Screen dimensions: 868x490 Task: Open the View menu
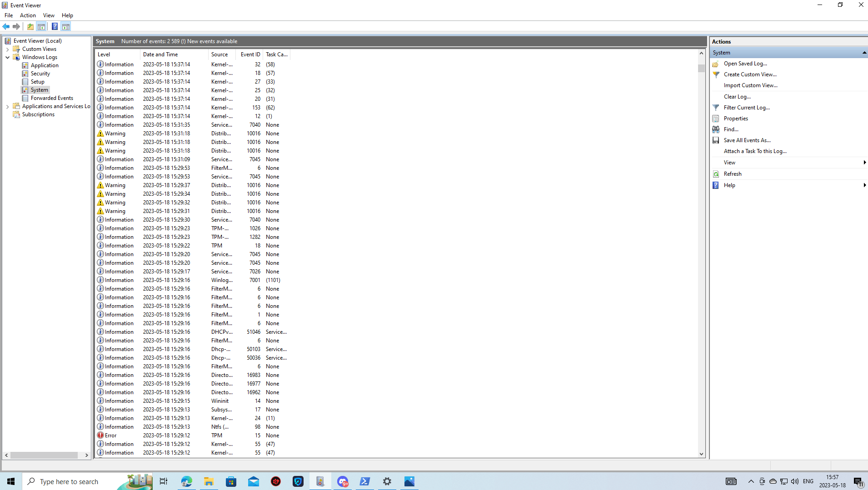pos(49,15)
